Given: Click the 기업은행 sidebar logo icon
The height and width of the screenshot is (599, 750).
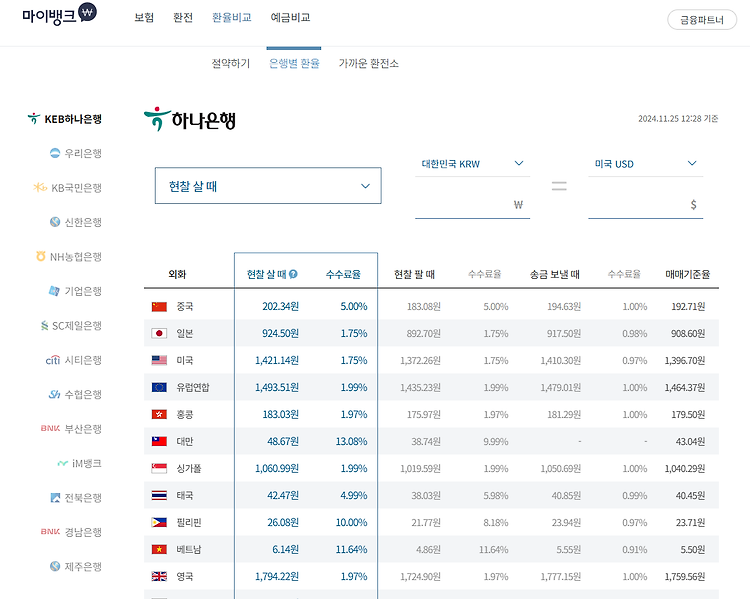Looking at the screenshot, I should pyautogui.click(x=55, y=291).
